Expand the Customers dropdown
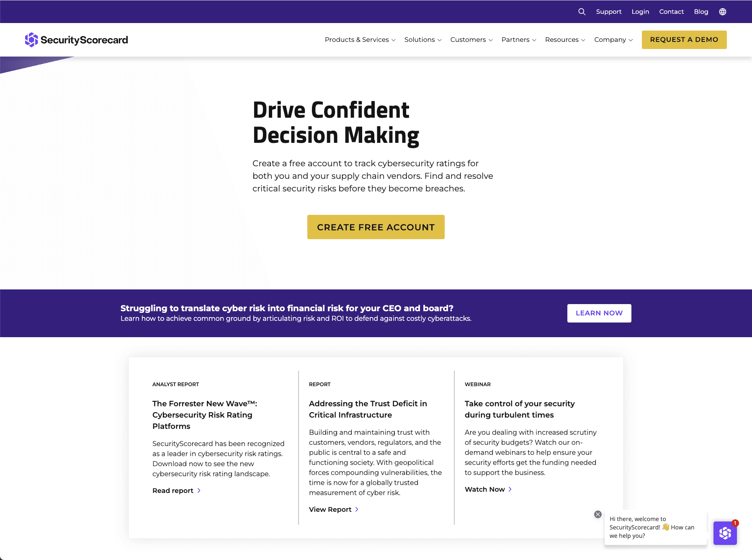 coord(471,39)
